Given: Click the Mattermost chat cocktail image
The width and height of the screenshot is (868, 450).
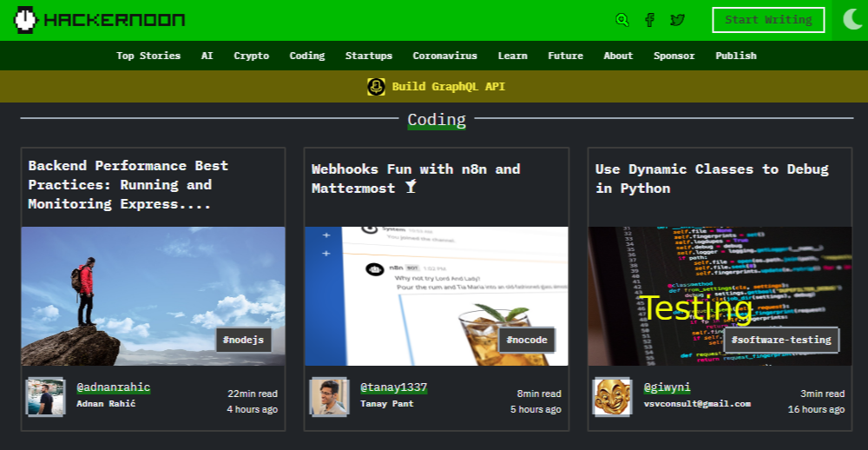Looking at the screenshot, I should (x=437, y=296).
